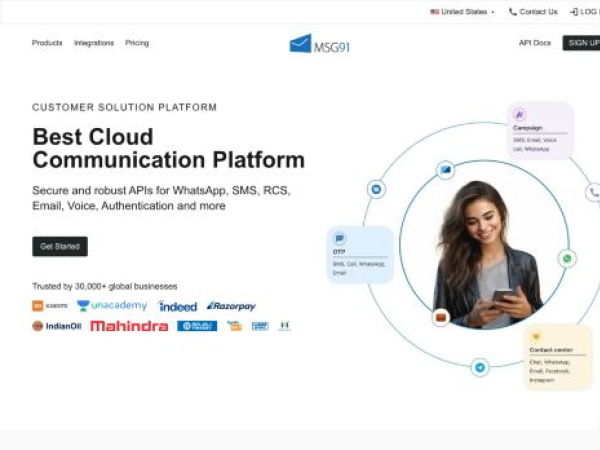
Task: Click the phone call icon on the orbit
Action: pyautogui.click(x=593, y=192)
